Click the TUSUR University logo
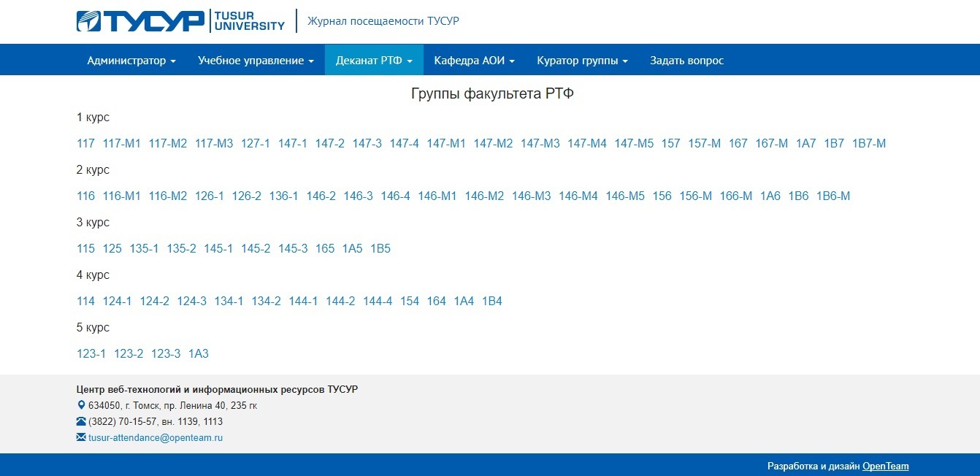 (180, 21)
